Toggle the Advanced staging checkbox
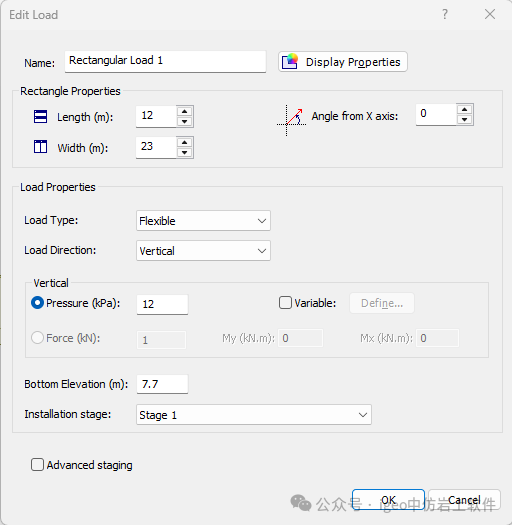Screen dimensions: 512x525 tap(37, 465)
